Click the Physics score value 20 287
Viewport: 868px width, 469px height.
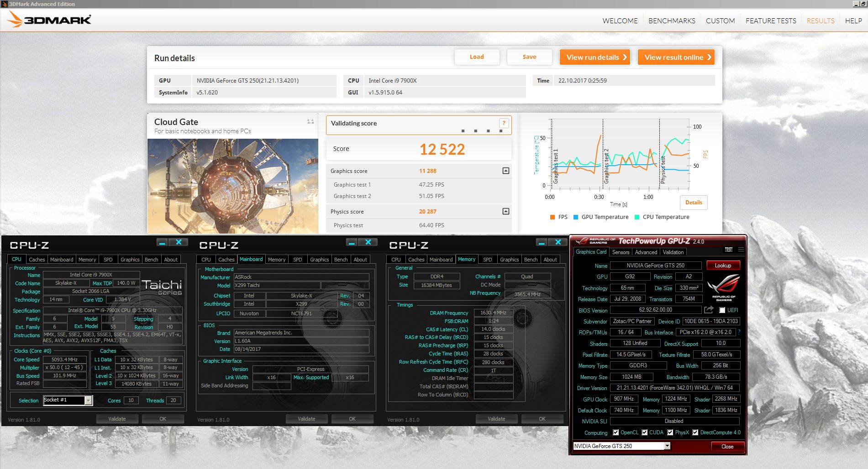pyautogui.click(x=428, y=212)
